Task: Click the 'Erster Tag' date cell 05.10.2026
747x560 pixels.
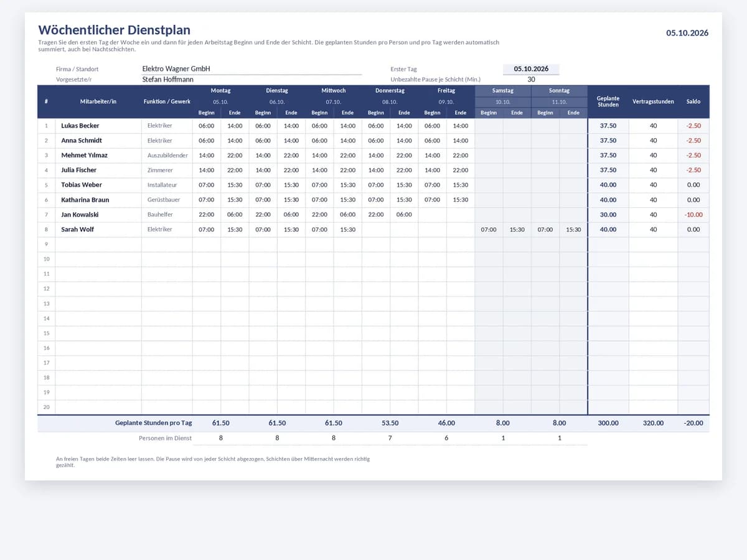Action: pyautogui.click(x=531, y=69)
